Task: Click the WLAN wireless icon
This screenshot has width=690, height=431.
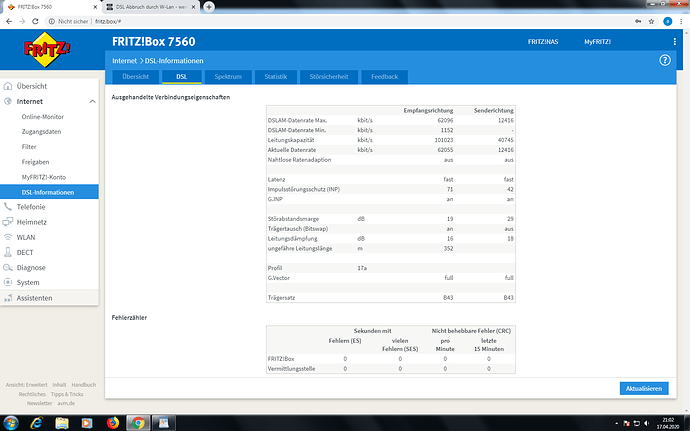Action: click(x=7, y=237)
